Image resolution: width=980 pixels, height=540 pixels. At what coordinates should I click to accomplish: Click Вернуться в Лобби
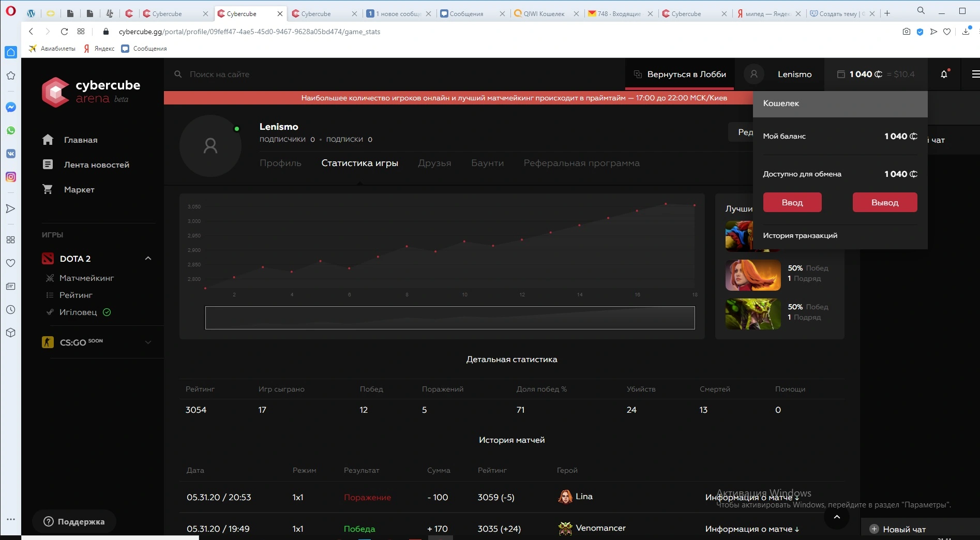point(680,74)
